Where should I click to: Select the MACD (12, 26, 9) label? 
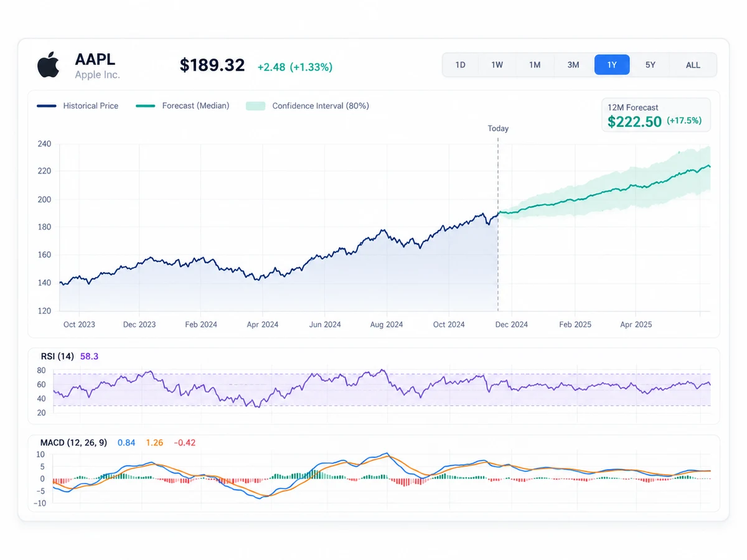[x=72, y=442]
